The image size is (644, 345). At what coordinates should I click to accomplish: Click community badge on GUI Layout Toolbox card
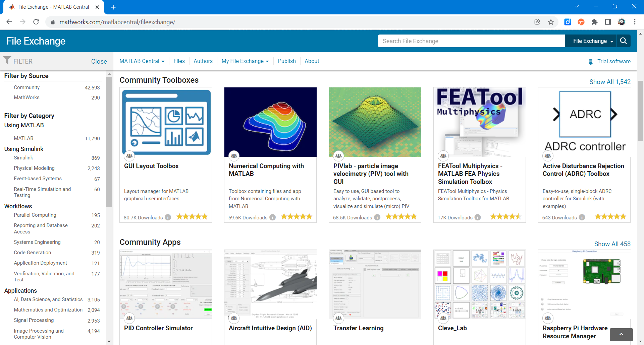pos(129,156)
